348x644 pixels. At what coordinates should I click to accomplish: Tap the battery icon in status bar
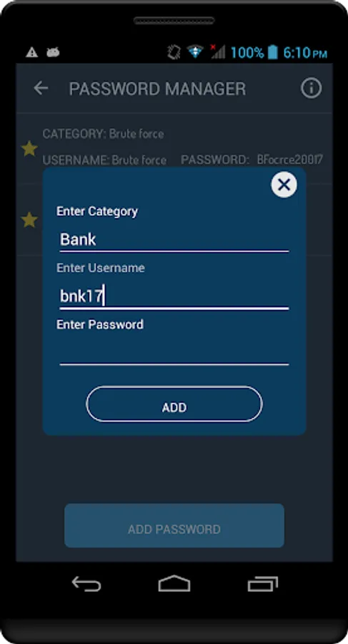click(x=272, y=52)
